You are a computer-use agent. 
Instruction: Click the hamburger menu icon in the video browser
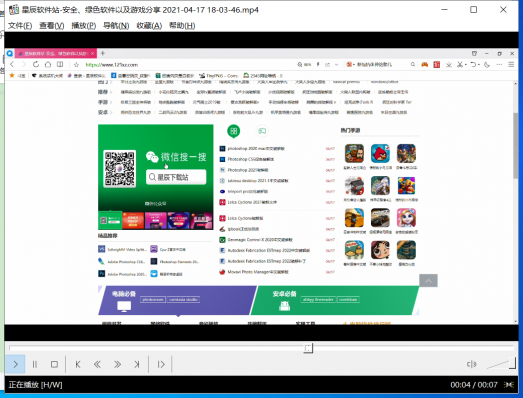coord(511,64)
